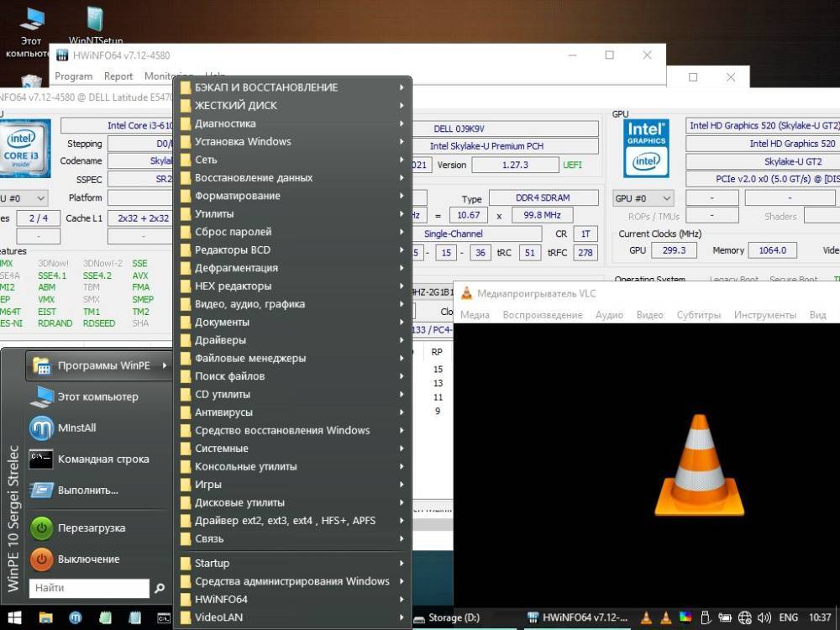Screen dimensions: 840x630
Task: Open VLC Аудио menu
Action: (x=609, y=315)
